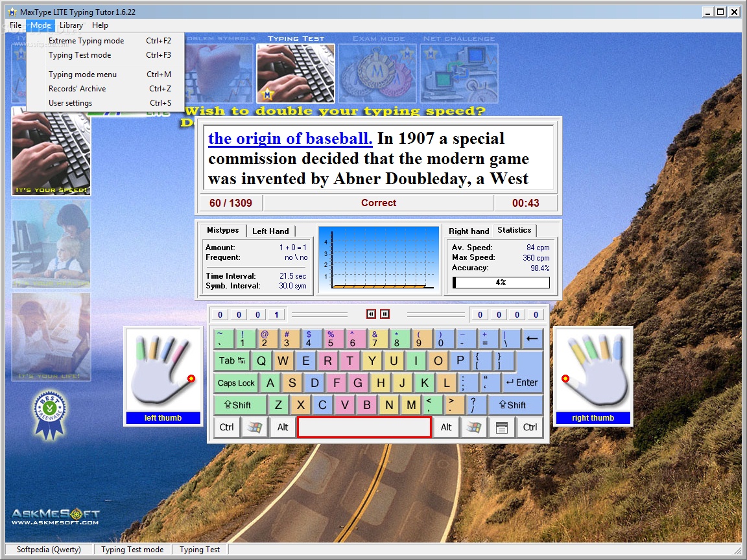Viewport: 747px width, 560px height.
Task: Open the Help menu
Action: [x=100, y=25]
